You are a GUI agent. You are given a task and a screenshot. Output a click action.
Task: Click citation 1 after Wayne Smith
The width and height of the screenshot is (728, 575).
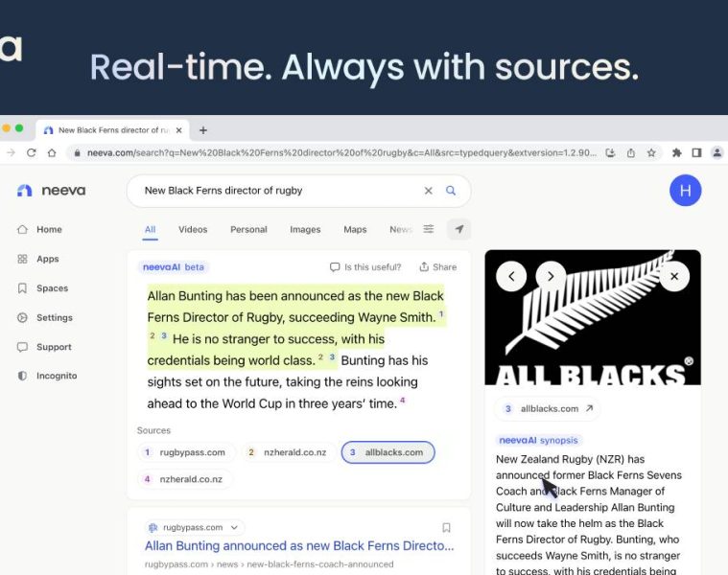pyautogui.click(x=441, y=314)
